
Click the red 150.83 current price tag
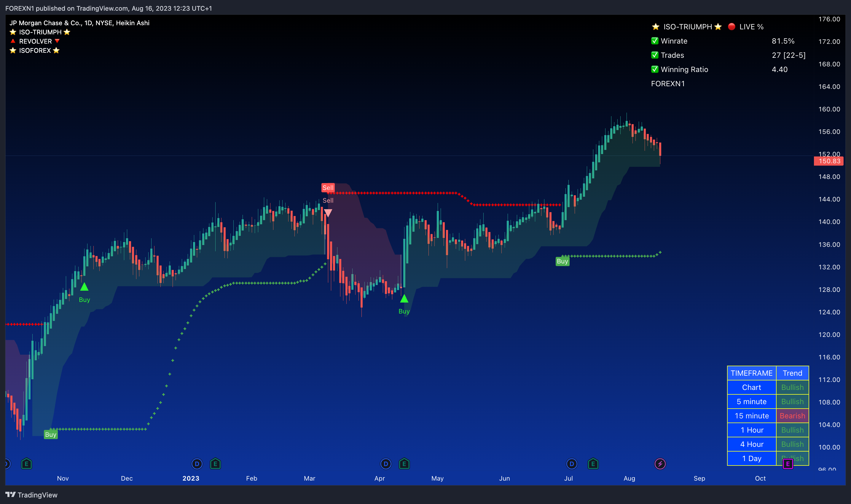[829, 161]
